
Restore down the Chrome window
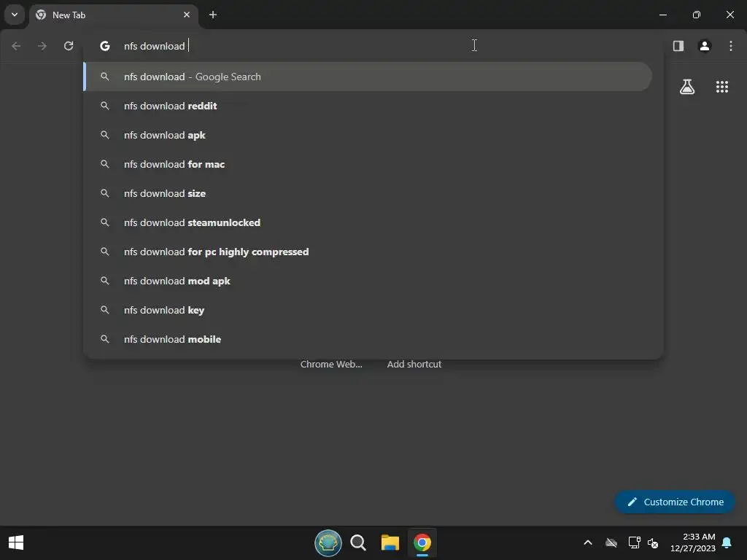[x=697, y=15]
